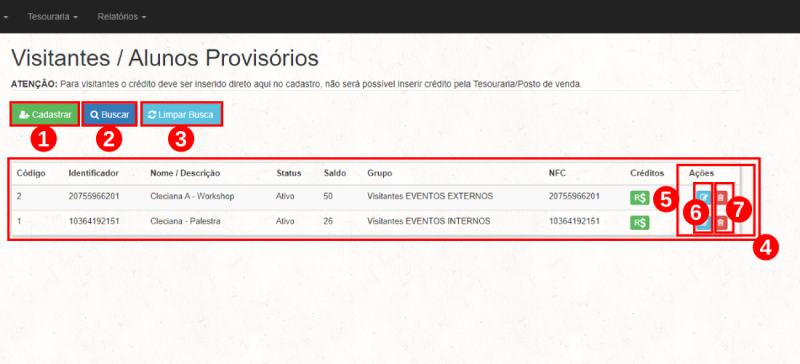Image resolution: width=800 pixels, height=364 pixels.
Task: Delete the Cleciana - Palestra record
Action: pyautogui.click(x=721, y=223)
